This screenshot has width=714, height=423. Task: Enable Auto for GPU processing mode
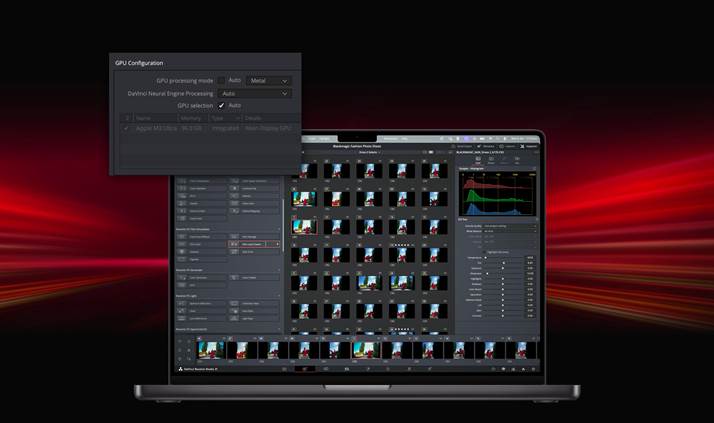click(222, 80)
